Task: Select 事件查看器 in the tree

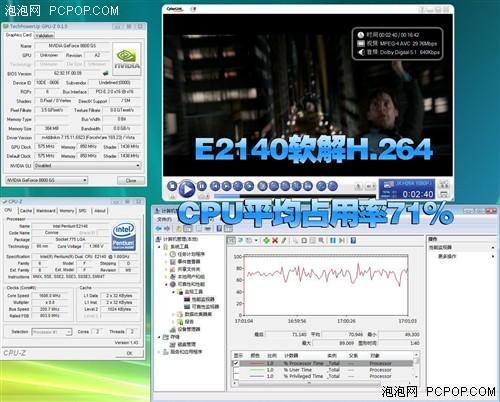Action: point(189,262)
